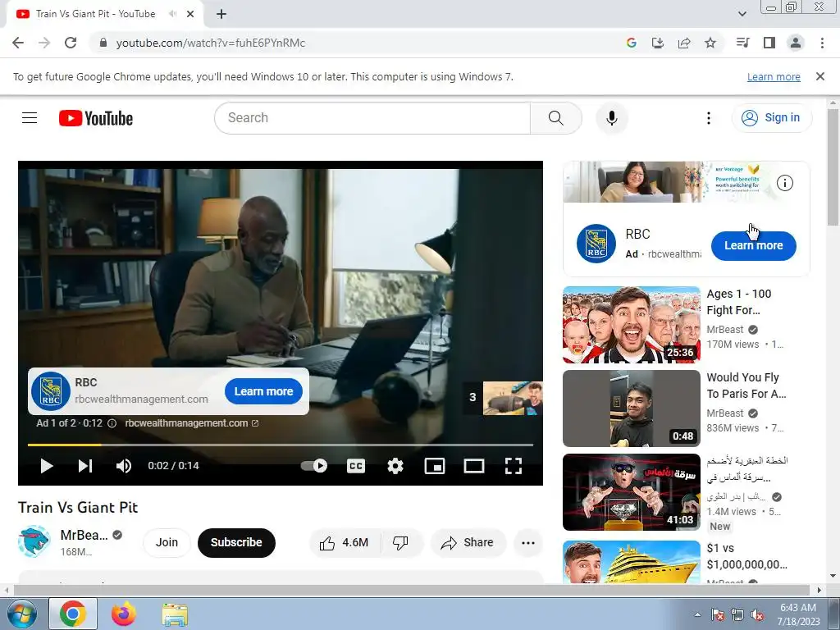Open YouTube settings three-dot menu

point(708,118)
